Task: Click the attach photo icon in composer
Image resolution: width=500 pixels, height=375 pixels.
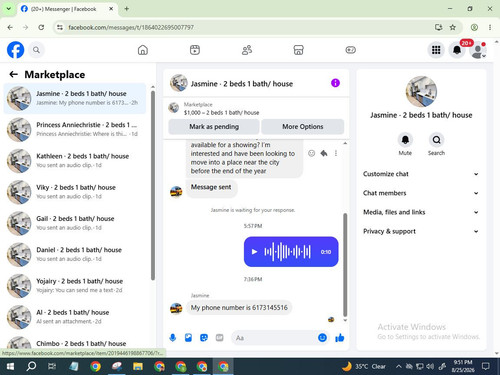Action: click(188, 338)
